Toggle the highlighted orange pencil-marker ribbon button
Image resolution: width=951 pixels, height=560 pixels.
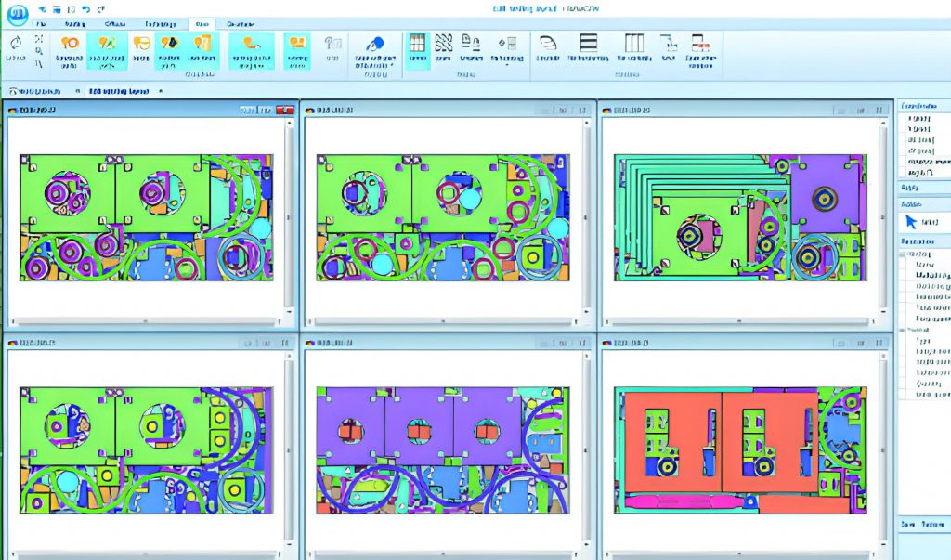pos(107,44)
